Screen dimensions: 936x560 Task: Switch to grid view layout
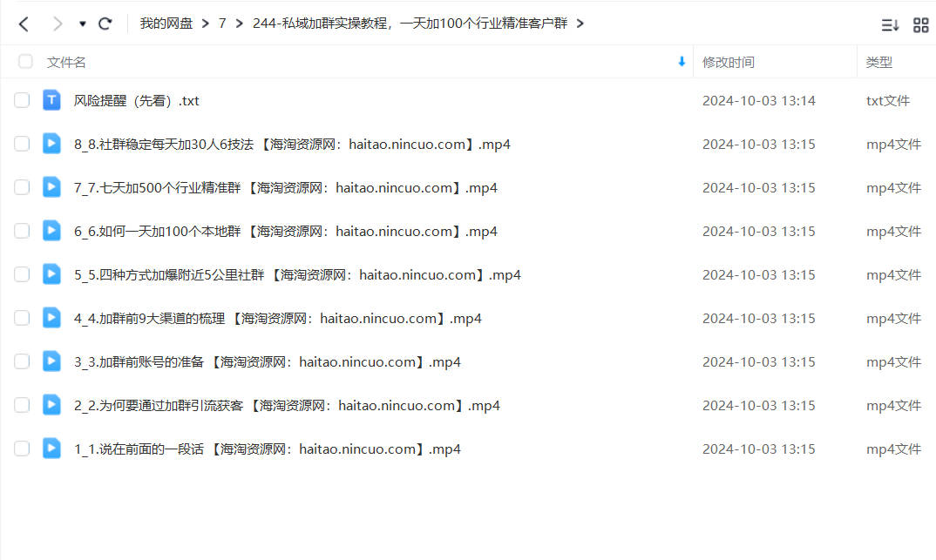[x=921, y=25]
